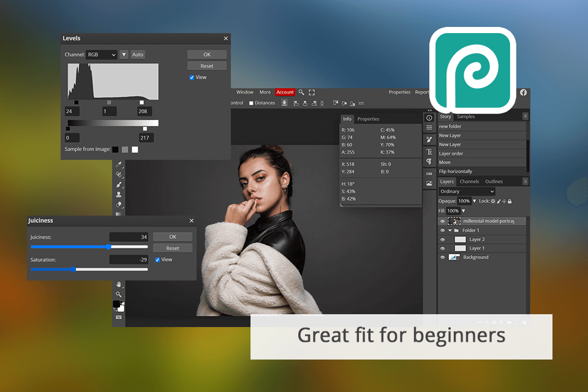This screenshot has height=392, width=588.
Task: Open the CSS panel icon
Action: 429,174
